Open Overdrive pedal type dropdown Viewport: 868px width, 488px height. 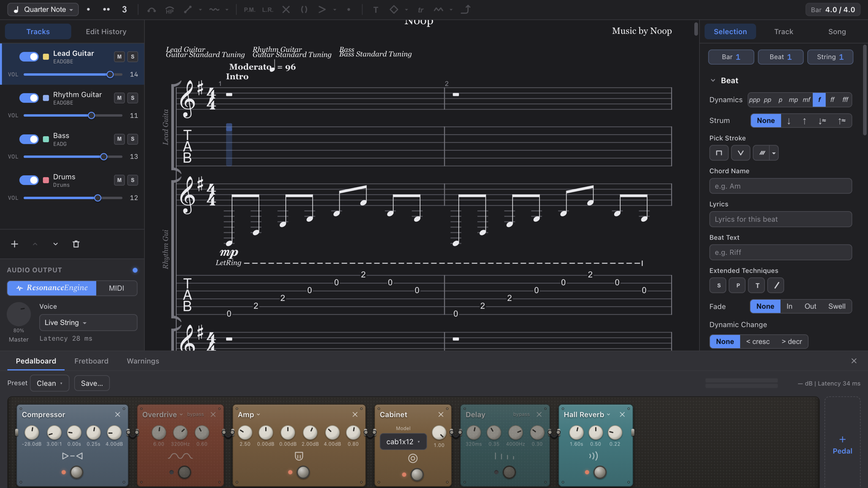click(181, 415)
